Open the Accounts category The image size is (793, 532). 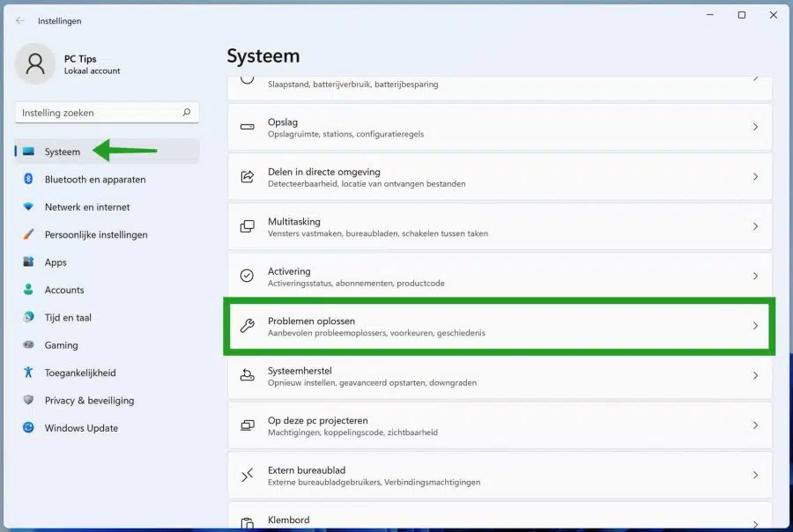107,290
